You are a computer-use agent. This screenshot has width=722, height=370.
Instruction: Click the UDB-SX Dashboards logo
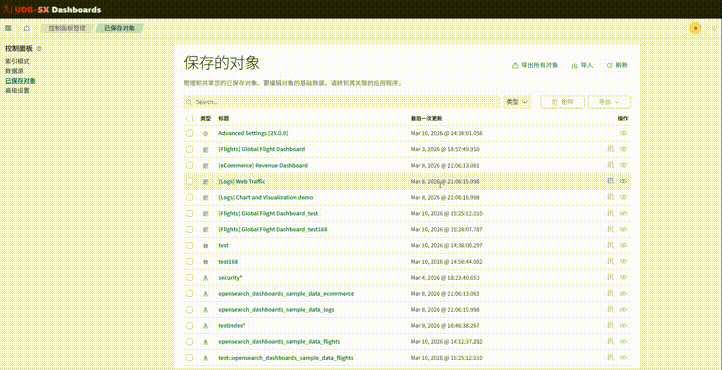(x=52, y=10)
